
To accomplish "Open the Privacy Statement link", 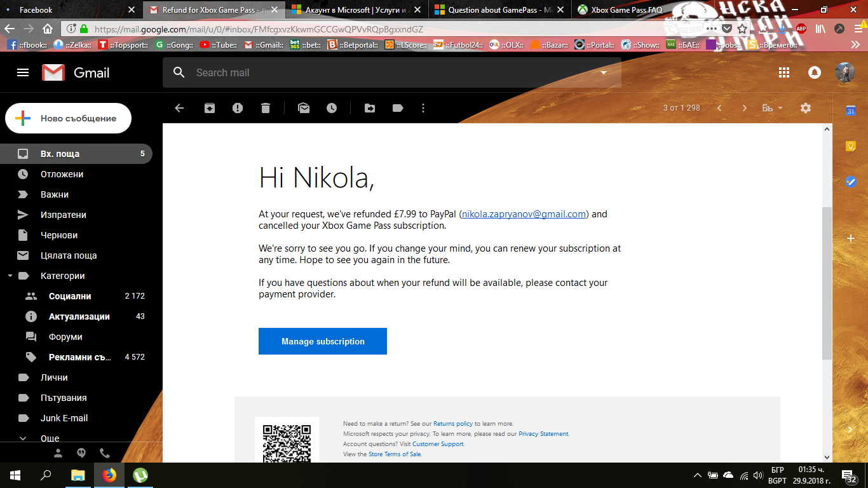I will [x=543, y=434].
